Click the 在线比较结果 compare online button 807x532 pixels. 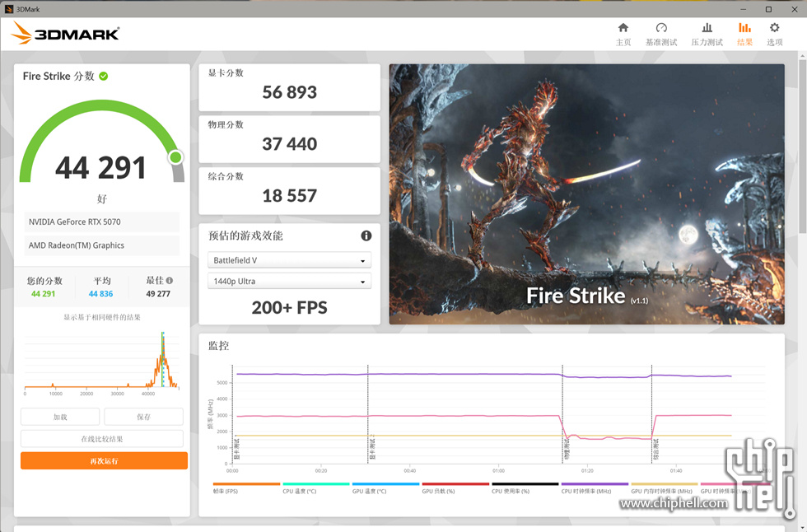click(102, 439)
